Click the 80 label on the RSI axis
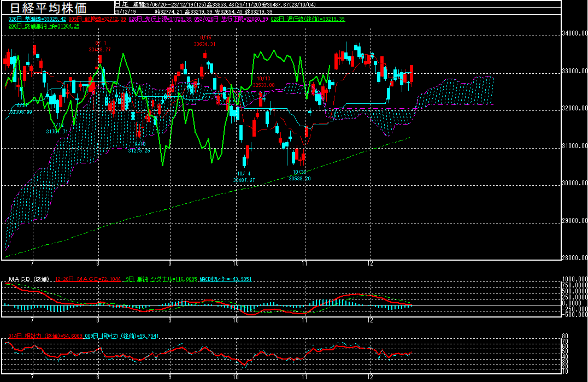 click(565, 336)
